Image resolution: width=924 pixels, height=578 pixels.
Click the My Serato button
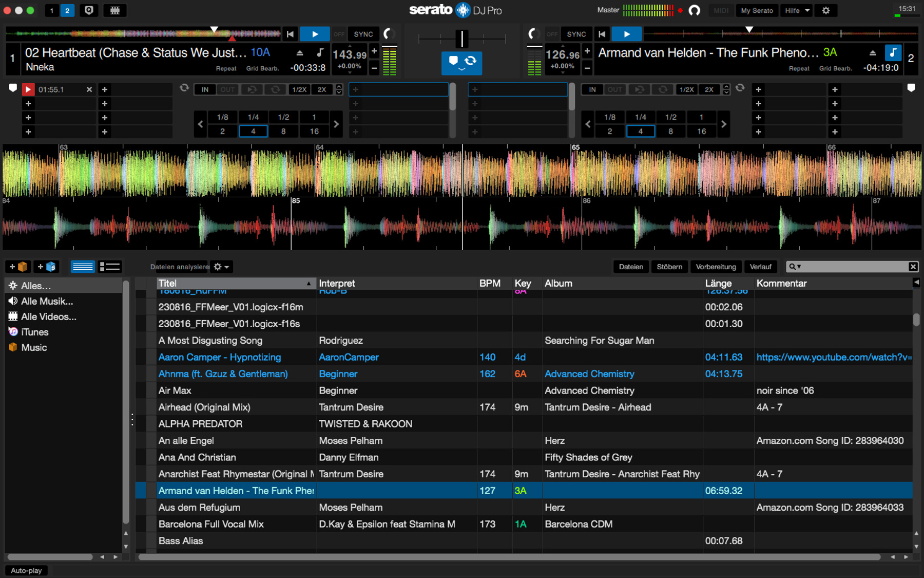coord(757,10)
